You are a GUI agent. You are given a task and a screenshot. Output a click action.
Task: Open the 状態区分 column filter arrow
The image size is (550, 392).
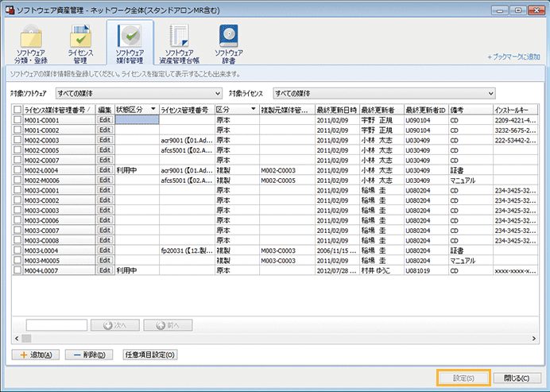pyautogui.click(x=153, y=109)
